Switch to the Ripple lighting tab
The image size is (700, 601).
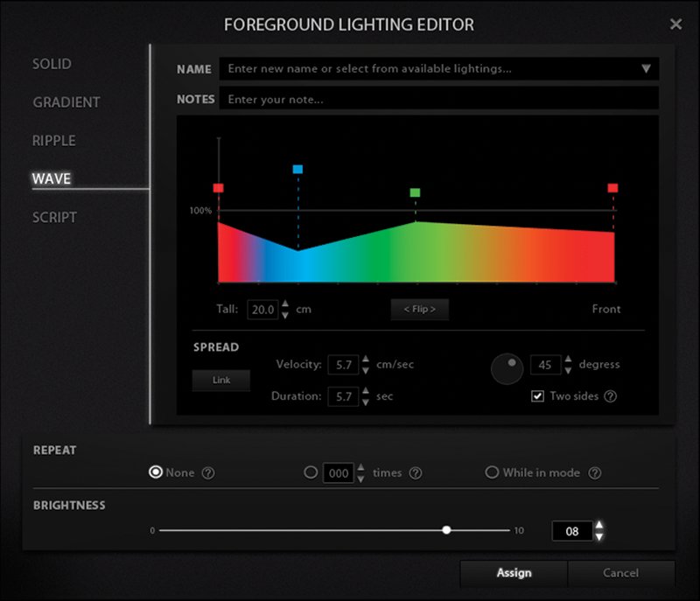pos(54,141)
